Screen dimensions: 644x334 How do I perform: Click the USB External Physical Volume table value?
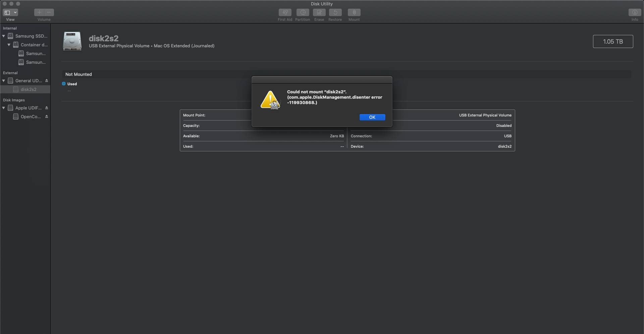[x=485, y=115]
